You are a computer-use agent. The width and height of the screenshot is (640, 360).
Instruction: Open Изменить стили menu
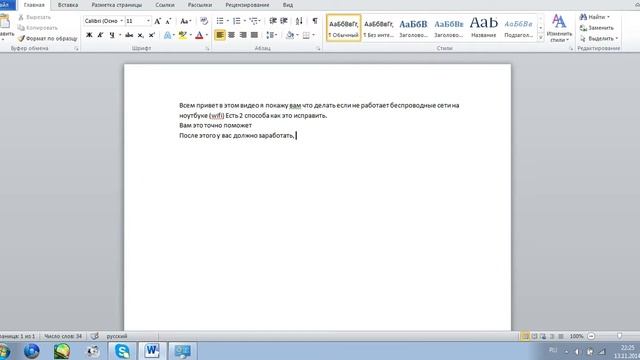pyautogui.click(x=559, y=28)
